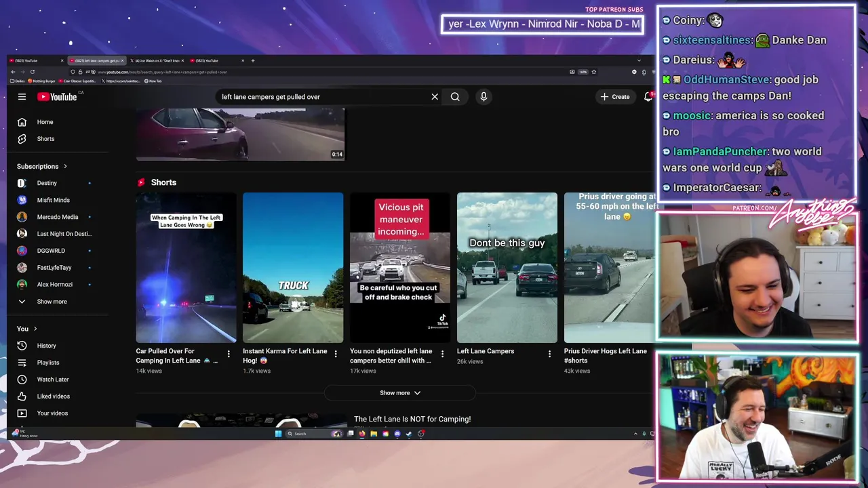Open Prius Driver Hogs Left Lane short title
This screenshot has width=868, height=488.
tap(605, 356)
